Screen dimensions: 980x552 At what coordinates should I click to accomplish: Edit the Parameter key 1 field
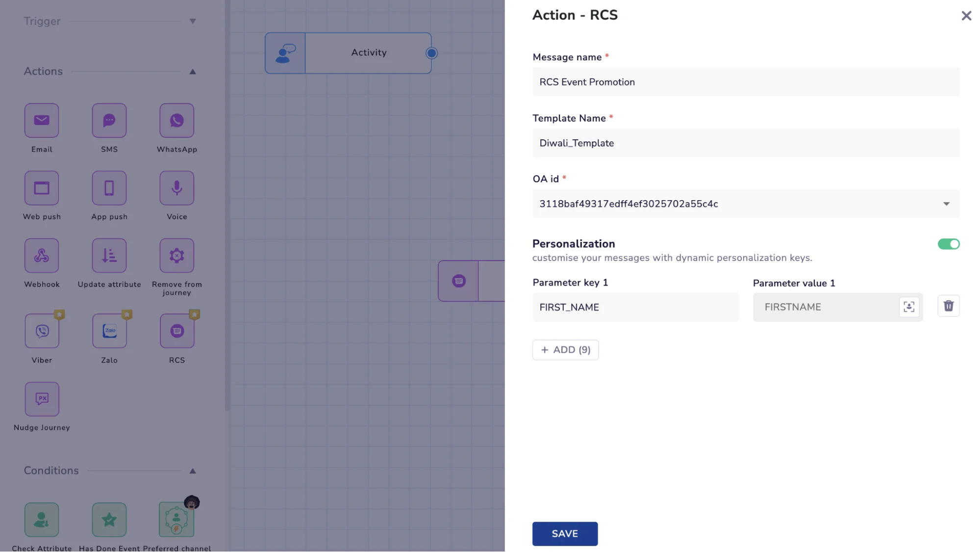[x=635, y=307]
